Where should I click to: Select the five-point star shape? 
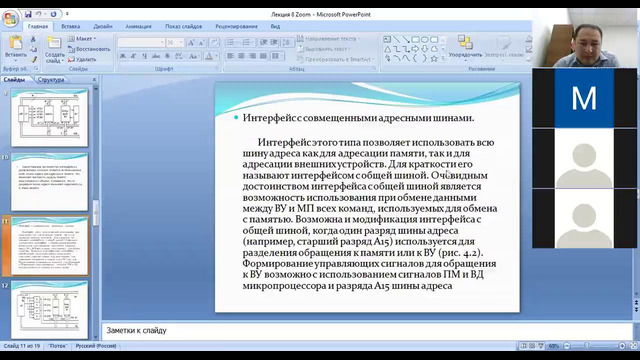[434, 58]
